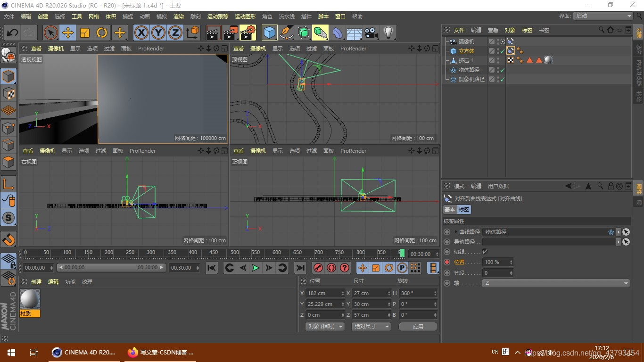Open 对象 (相对) coordinate dropdown
The image size is (644, 362).
(x=325, y=326)
